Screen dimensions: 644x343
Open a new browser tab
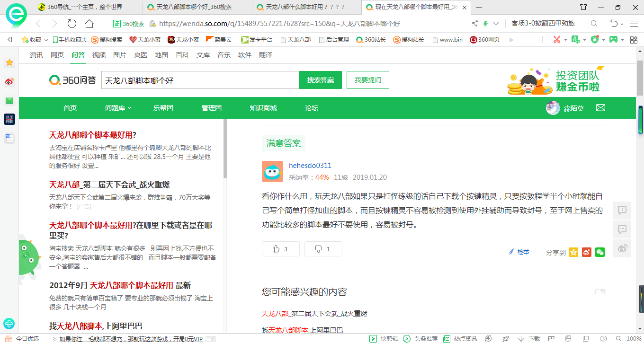(x=479, y=7)
